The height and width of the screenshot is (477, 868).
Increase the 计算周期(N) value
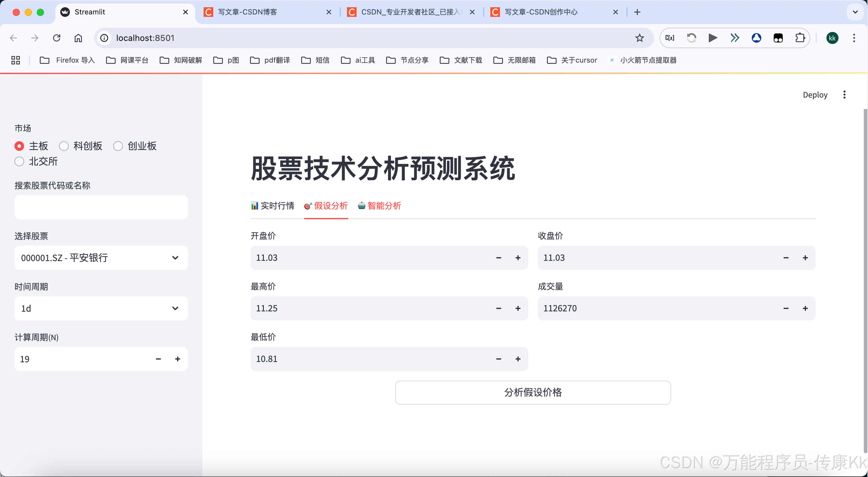tap(178, 359)
